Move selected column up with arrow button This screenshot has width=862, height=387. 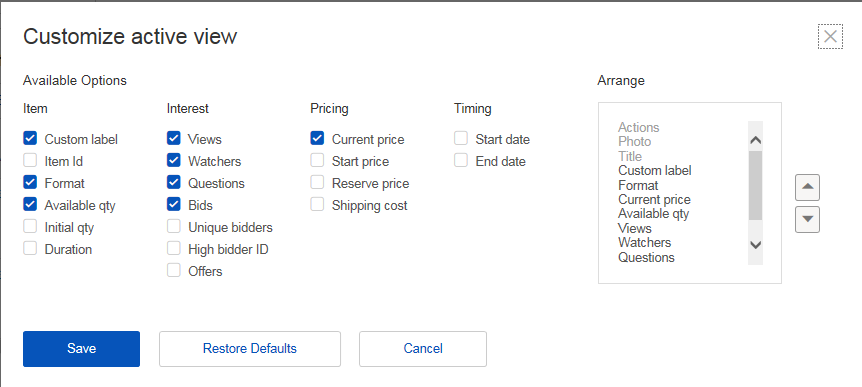(x=807, y=187)
